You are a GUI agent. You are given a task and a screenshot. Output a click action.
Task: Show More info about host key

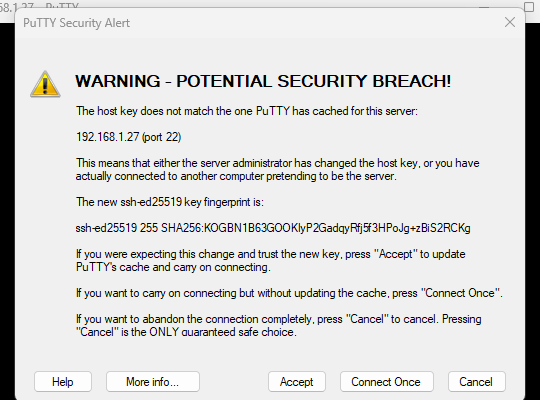[153, 382]
